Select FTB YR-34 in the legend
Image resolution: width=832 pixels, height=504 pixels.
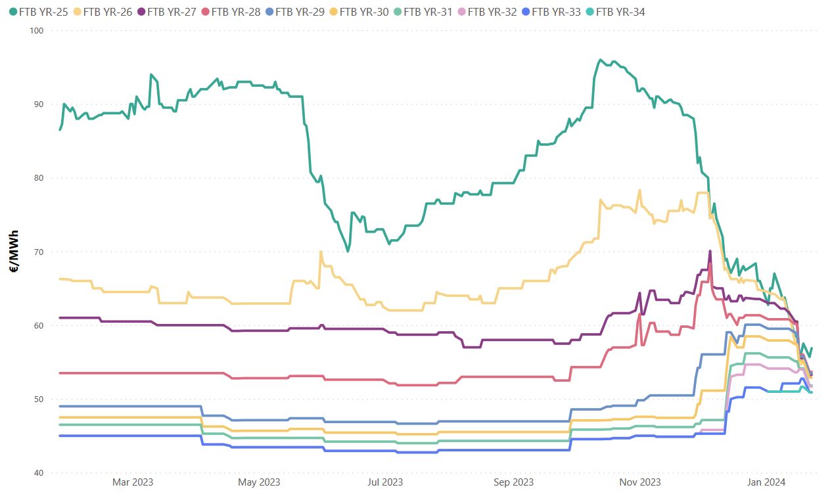(x=619, y=12)
